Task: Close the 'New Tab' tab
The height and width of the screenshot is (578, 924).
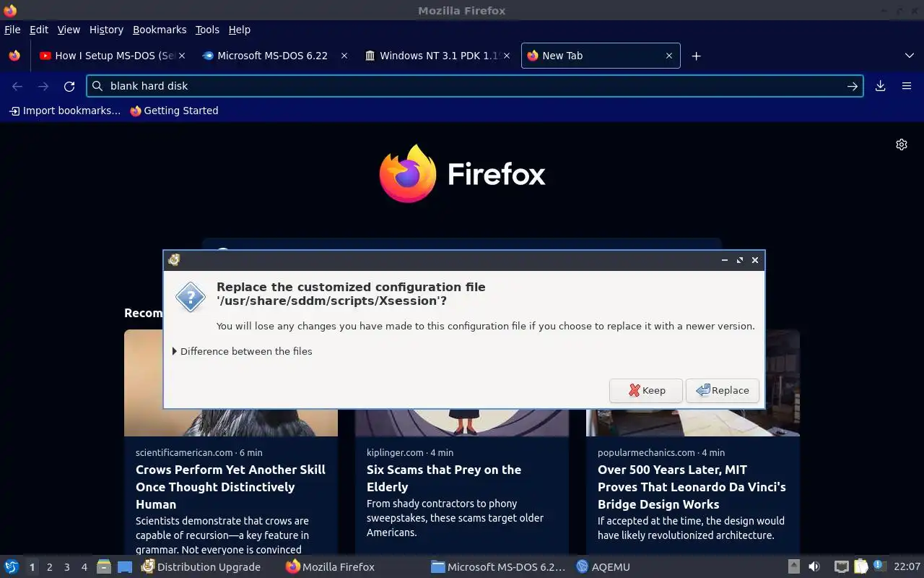Action: [x=669, y=56]
